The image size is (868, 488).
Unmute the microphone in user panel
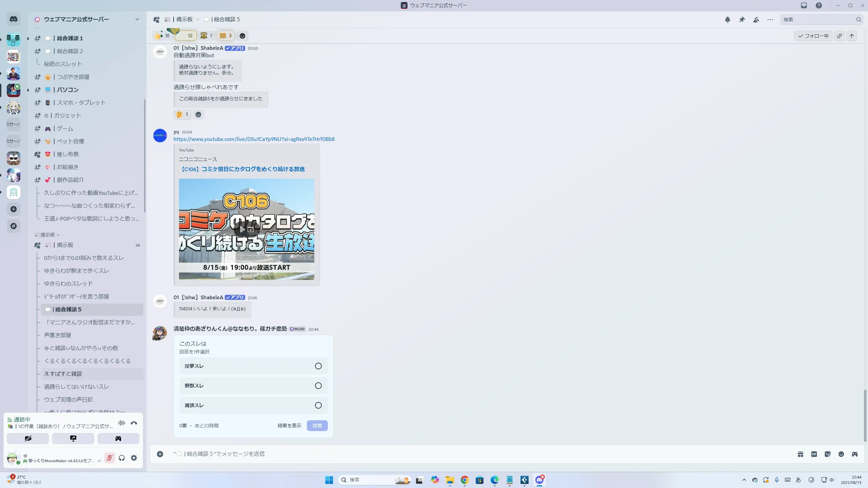point(109,458)
